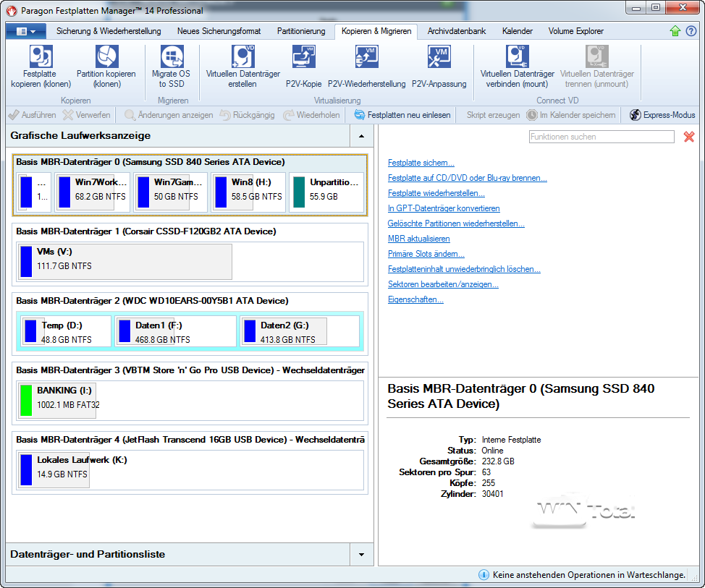Open Virtuellen Datenträger erstellen

point(242,57)
